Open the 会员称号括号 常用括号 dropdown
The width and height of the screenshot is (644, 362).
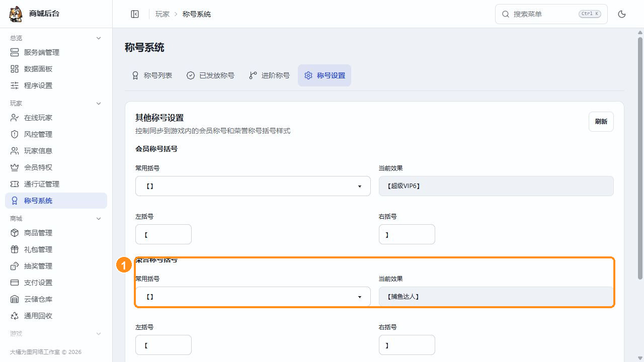pos(253,186)
